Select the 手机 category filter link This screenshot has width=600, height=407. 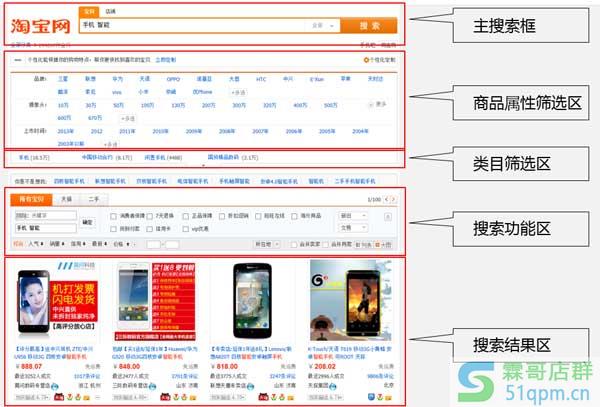tap(27, 157)
